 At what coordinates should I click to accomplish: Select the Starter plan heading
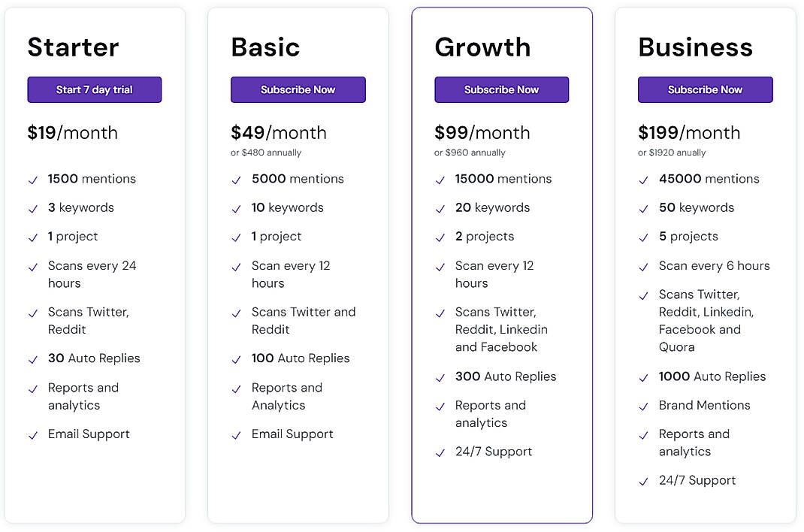(x=73, y=47)
